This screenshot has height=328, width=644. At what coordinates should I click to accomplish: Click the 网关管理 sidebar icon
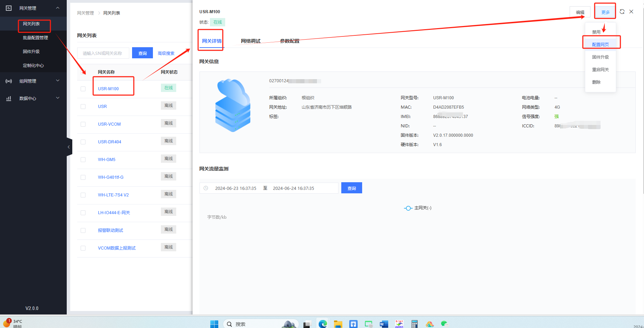(9, 8)
